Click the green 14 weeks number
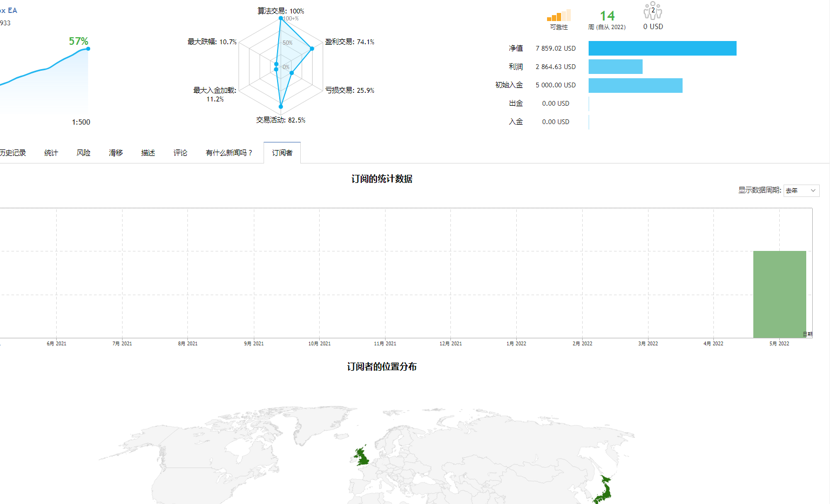 point(608,16)
